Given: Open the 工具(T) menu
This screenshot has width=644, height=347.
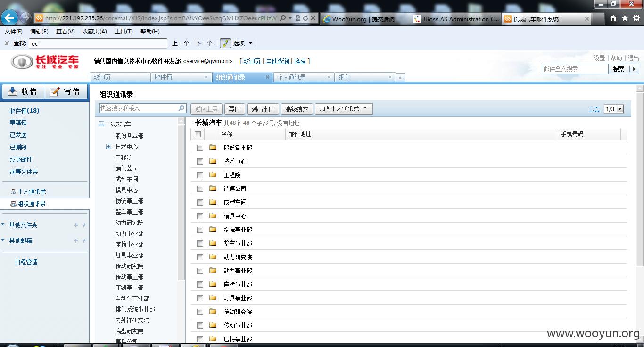Looking at the screenshot, I should pos(124,32).
